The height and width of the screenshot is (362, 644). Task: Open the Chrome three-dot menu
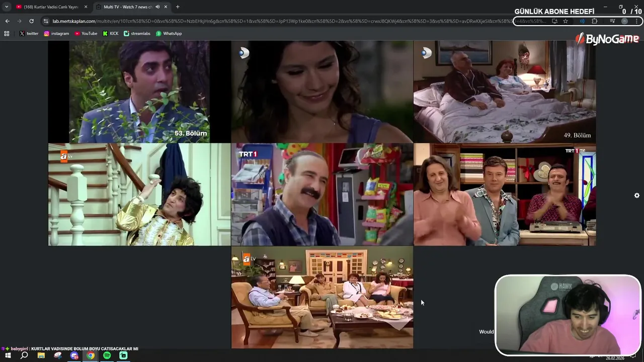[636, 21]
